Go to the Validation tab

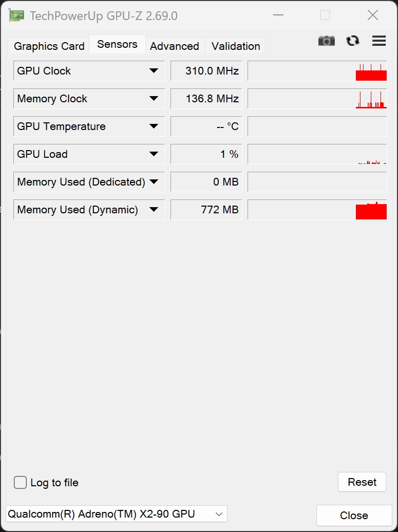(236, 46)
